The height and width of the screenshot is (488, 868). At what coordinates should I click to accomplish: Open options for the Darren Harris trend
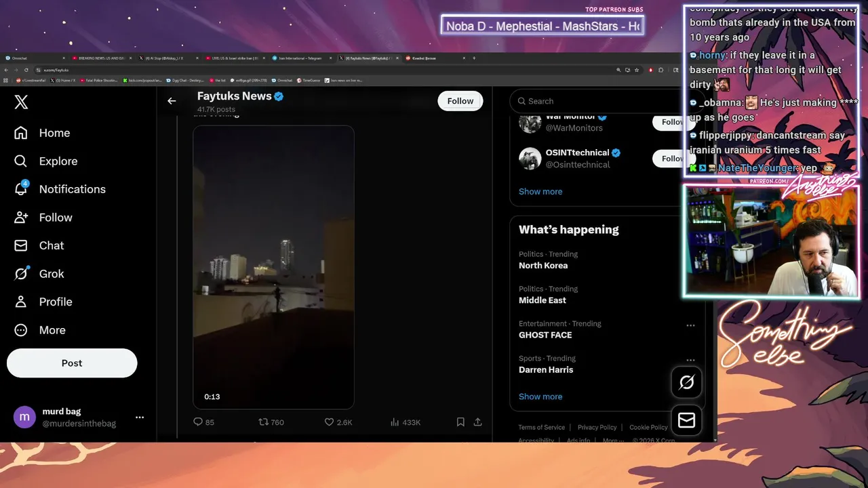[x=690, y=360]
